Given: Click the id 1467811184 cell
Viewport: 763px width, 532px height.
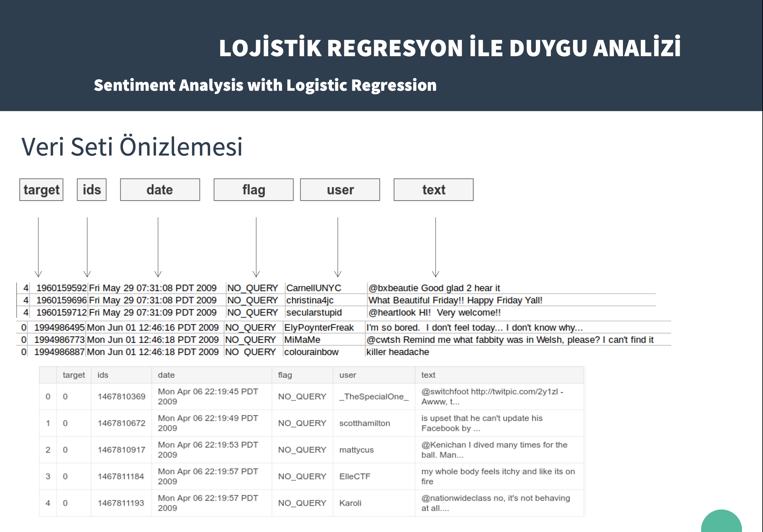Looking at the screenshot, I should [121, 476].
